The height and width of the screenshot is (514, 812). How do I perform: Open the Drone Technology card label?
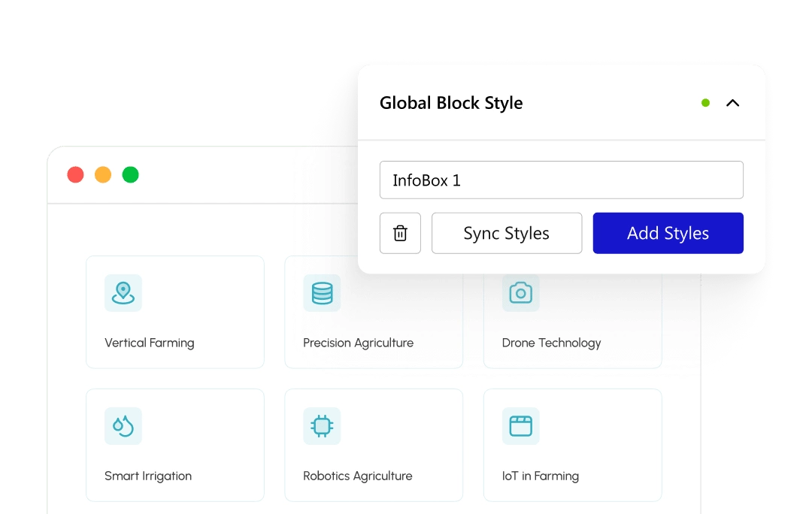pos(551,343)
